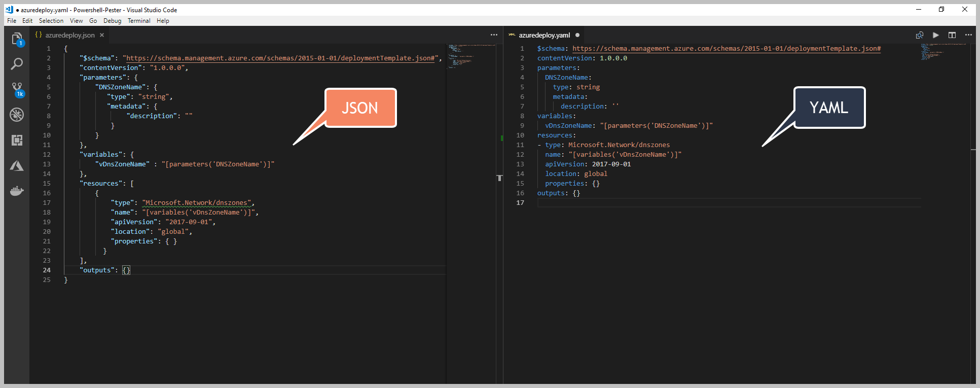The image size is (980, 388).
Task: Split the editor to the right
Action: click(952, 35)
